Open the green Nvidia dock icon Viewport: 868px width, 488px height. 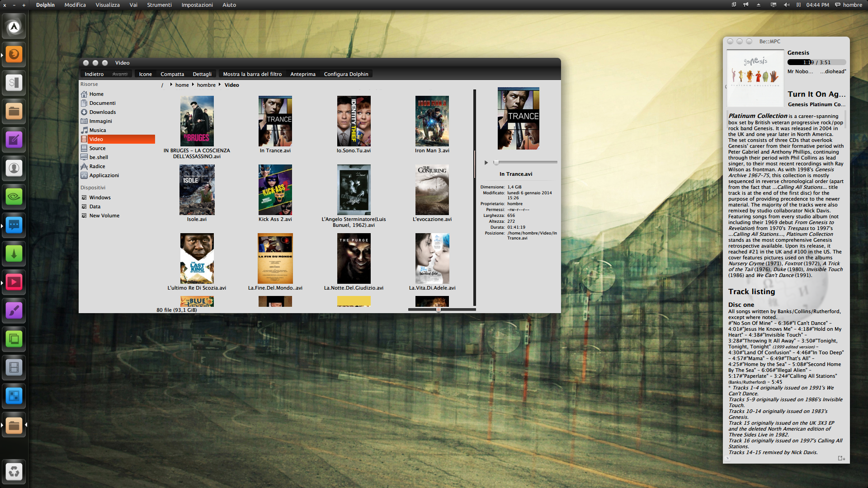[14, 197]
